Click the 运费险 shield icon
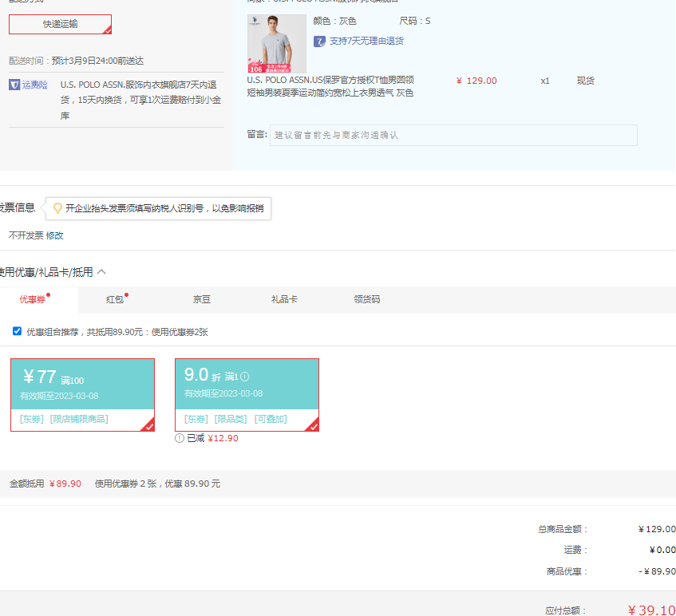The height and width of the screenshot is (616, 676). click(14, 85)
